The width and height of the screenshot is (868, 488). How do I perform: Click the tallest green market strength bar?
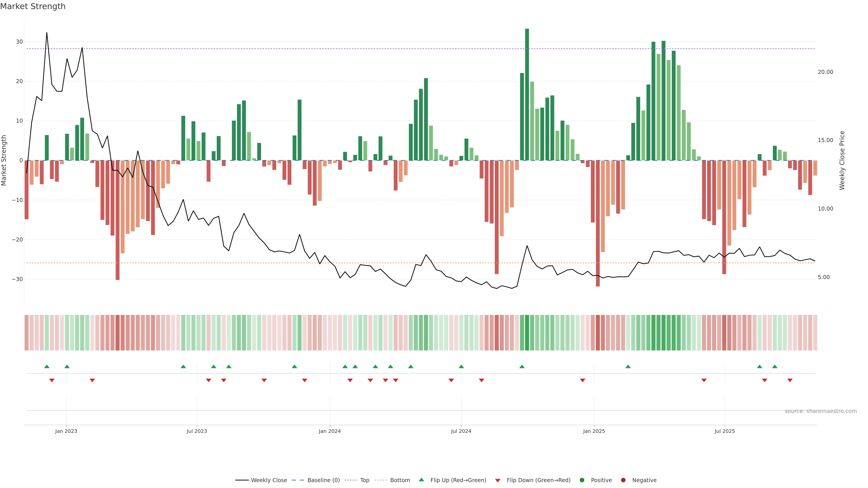click(x=527, y=94)
